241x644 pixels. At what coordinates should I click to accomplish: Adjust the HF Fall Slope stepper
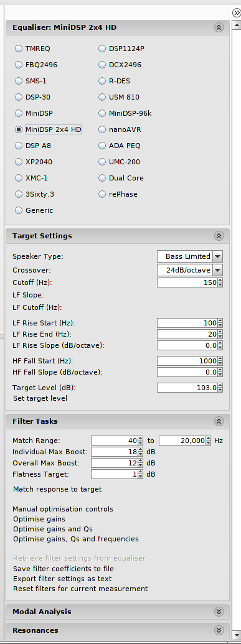pyautogui.click(x=220, y=372)
